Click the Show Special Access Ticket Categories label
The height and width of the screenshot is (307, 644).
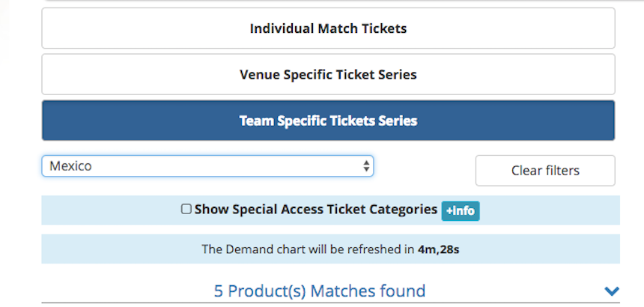click(315, 210)
